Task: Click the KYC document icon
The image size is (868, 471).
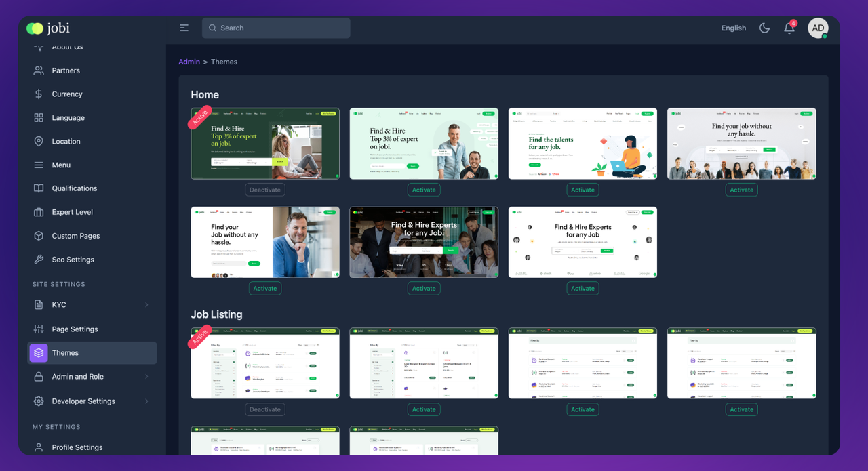Action: pos(39,305)
